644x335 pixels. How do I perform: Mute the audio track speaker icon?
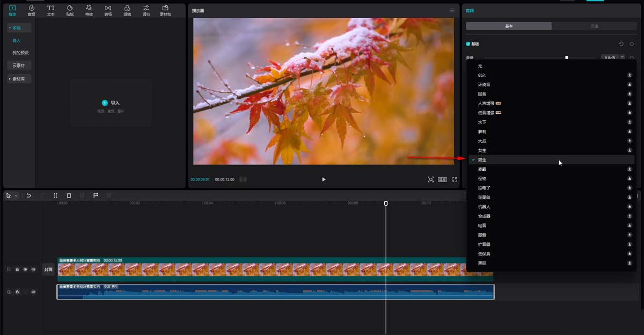point(33,292)
